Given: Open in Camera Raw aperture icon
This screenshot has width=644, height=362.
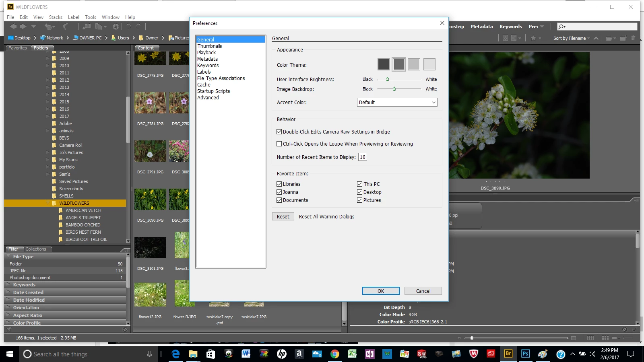Looking at the screenshot, I should (116, 27).
